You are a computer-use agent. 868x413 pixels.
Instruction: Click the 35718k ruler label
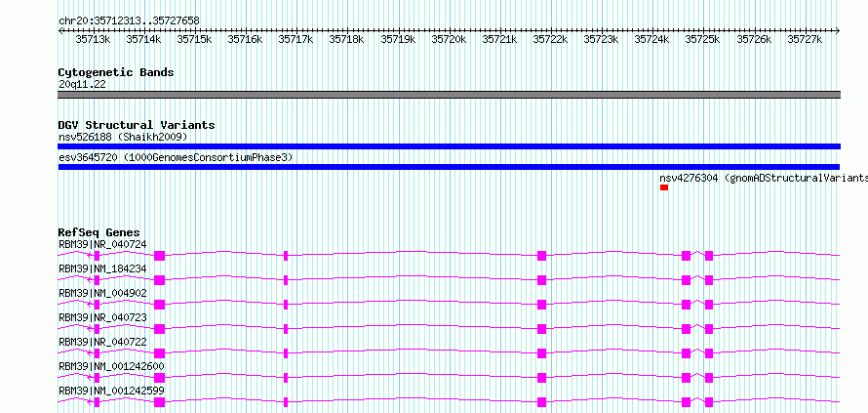(x=346, y=39)
